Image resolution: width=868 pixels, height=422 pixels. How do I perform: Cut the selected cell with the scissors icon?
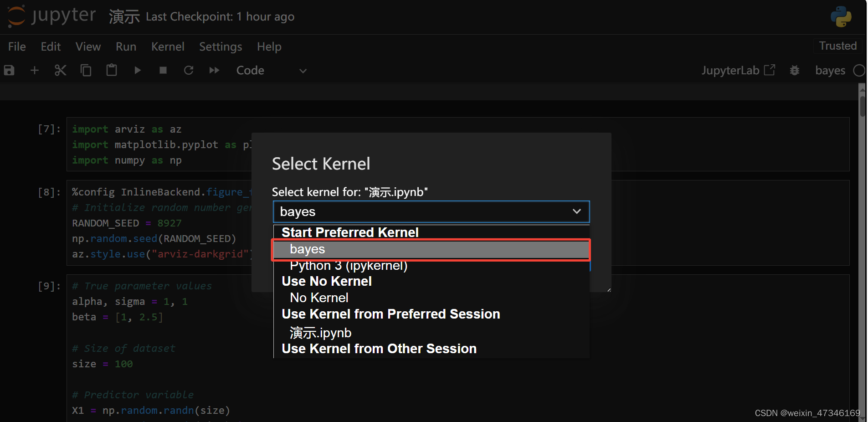tap(60, 70)
